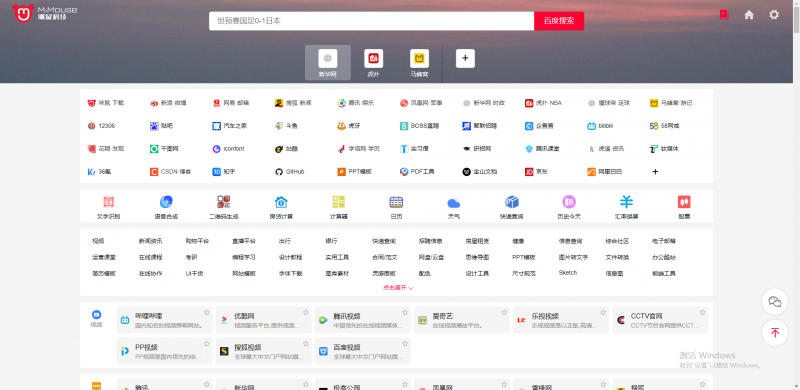
Task: Open the PP视频 site card
Action: click(x=164, y=351)
